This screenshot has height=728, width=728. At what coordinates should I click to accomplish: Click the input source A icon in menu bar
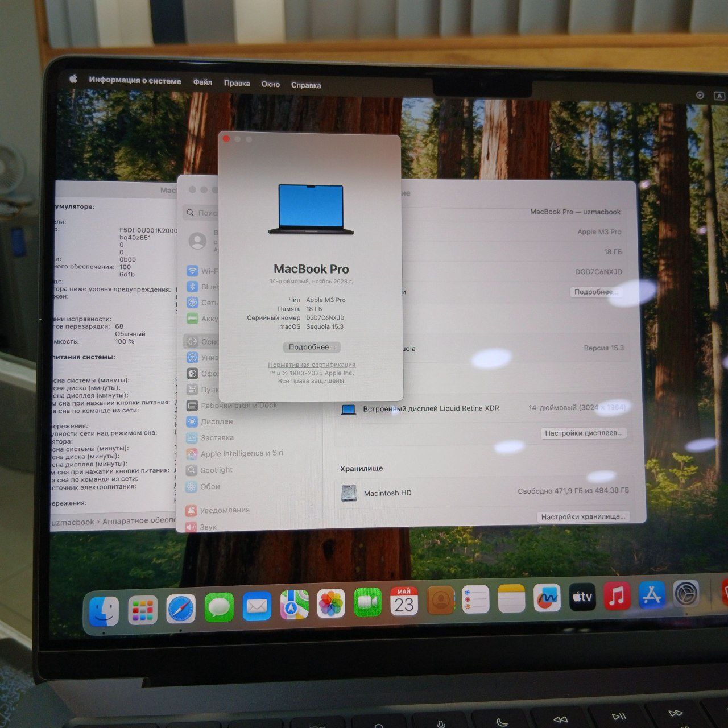point(719,96)
